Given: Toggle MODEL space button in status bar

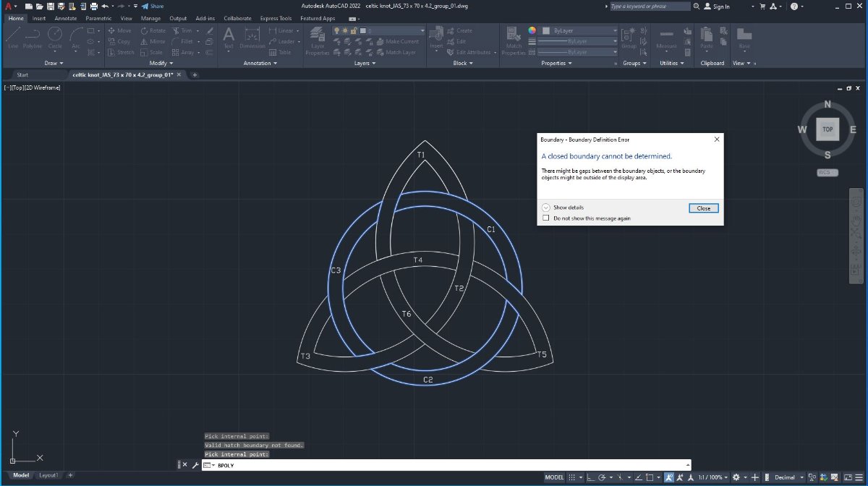Looking at the screenshot, I should 554,477.
